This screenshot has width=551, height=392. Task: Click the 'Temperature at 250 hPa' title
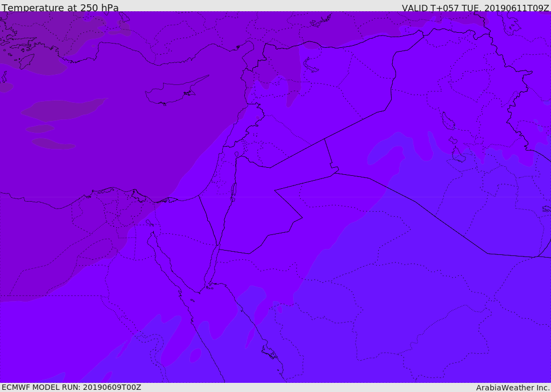(x=60, y=8)
